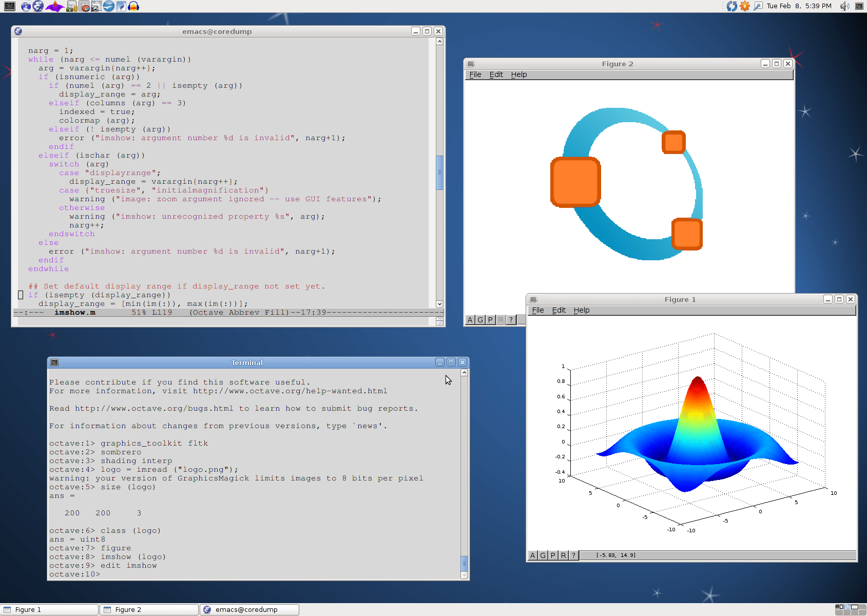
Task: Launch Emacs from the top panel
Action: click(38, 6)
